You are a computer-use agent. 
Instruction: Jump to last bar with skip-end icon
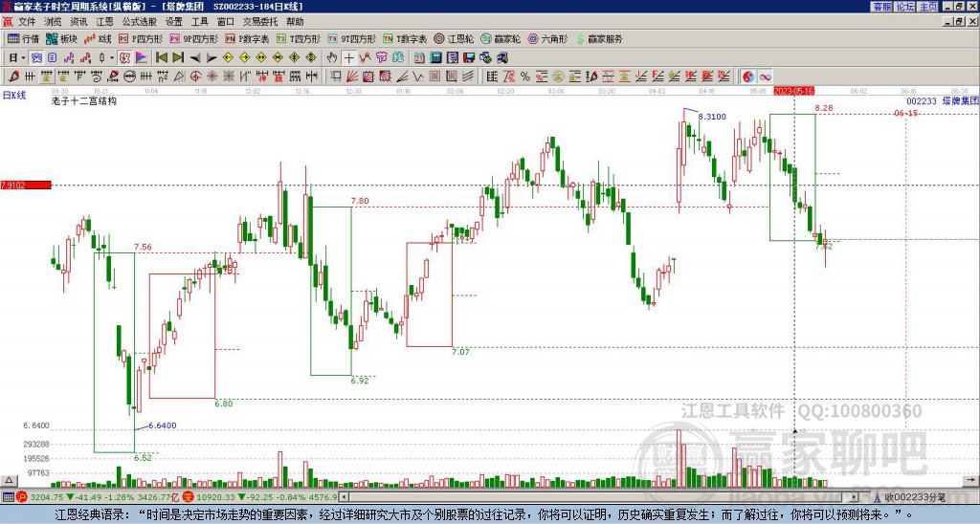tap(178, 58)
